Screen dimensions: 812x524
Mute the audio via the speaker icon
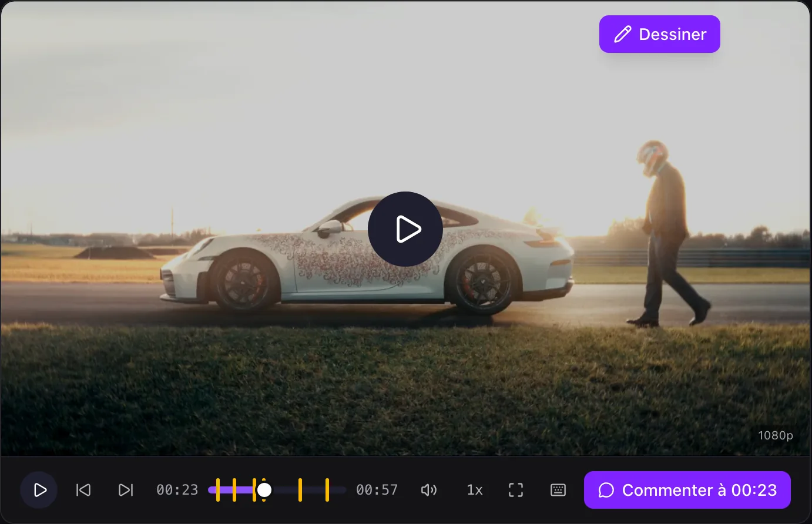[x=429, y=490]
